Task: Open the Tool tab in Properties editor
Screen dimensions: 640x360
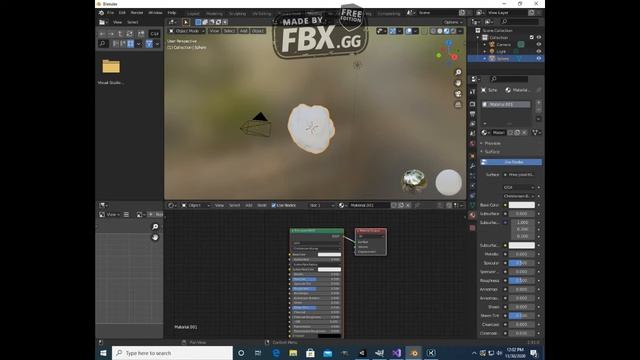Action: point(473,92)
